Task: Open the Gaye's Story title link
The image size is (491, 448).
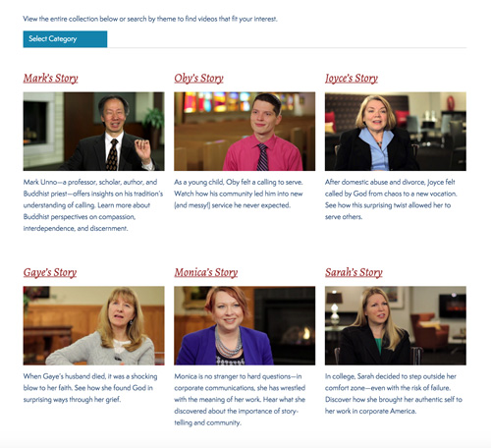Action: [x=50, y=272]
